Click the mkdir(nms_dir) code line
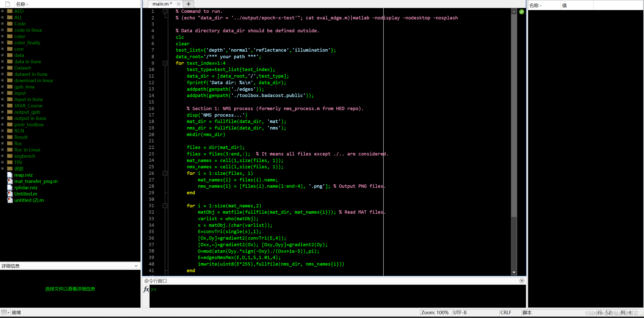Viewport: 644px width, 318px height. click(x=206, y=135)
